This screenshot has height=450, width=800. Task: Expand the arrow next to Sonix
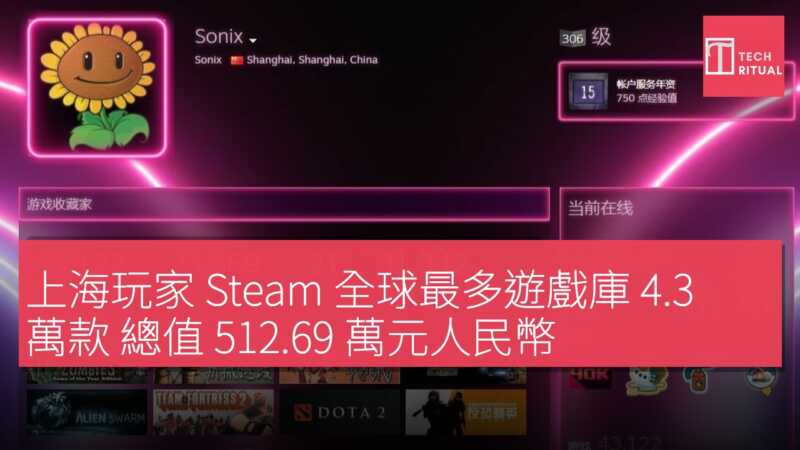coord(253,40)
